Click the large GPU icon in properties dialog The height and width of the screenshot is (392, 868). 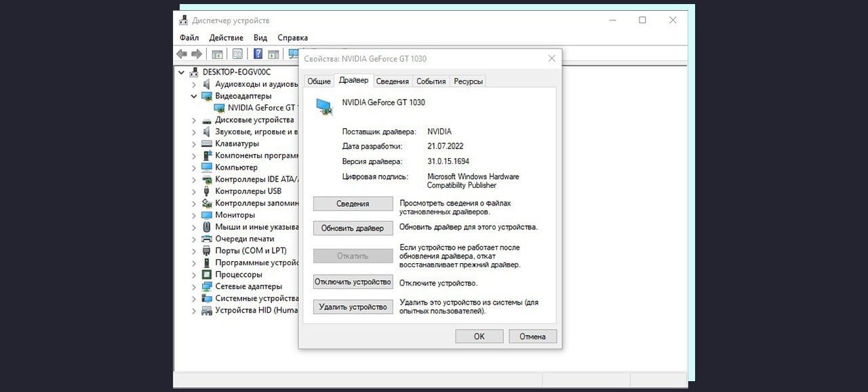coord(324,106)
